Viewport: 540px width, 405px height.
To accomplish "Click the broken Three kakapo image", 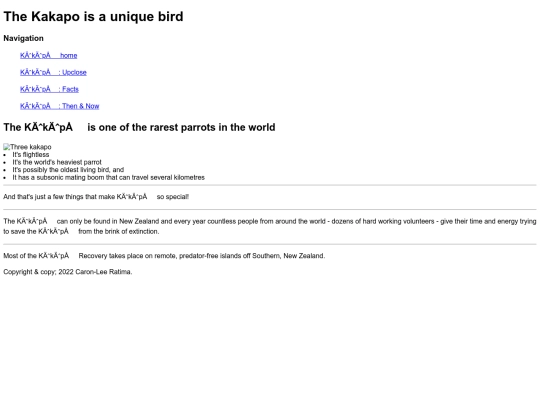I will point(27,147).
